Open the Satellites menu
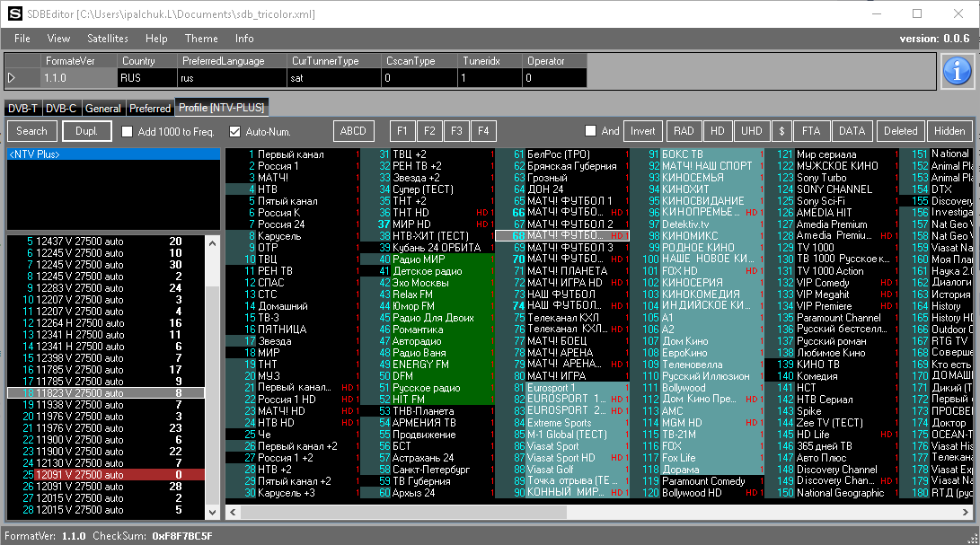The height and width of the screenshot is (545, 980). point(108,39)
